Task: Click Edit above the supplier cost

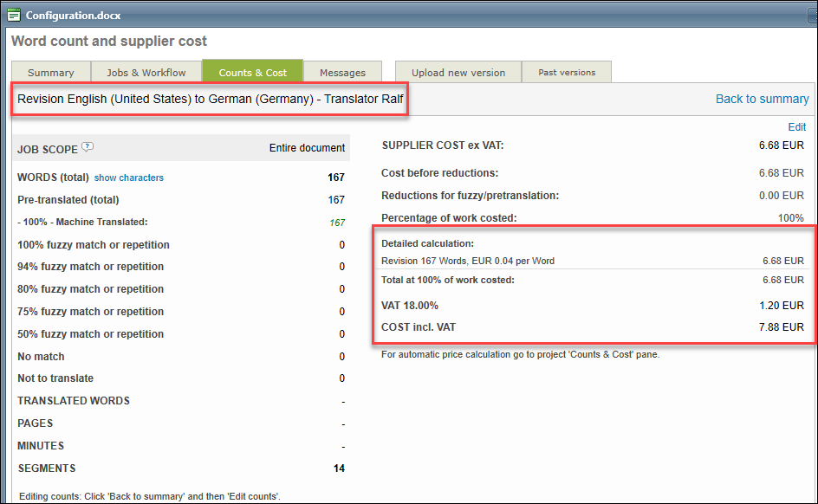Action: (x=796, y=126)
